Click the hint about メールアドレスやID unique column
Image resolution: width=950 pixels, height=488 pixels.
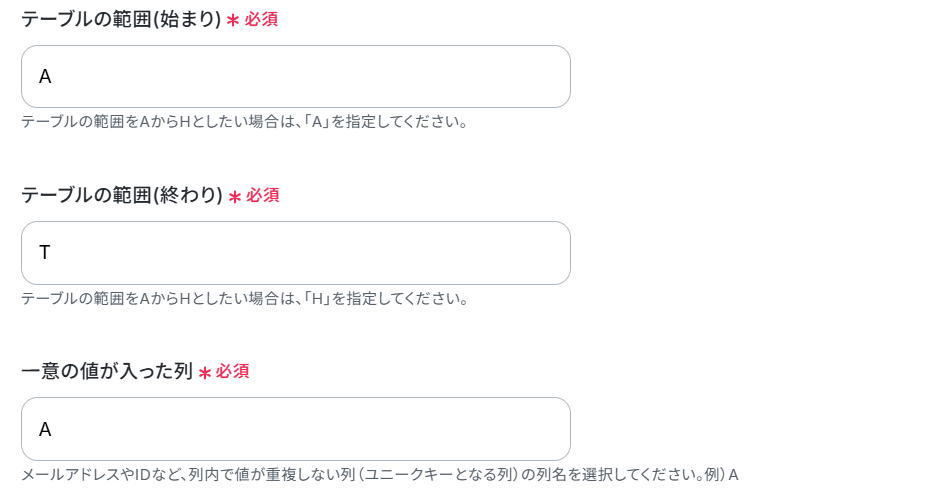tap(380, 475)
